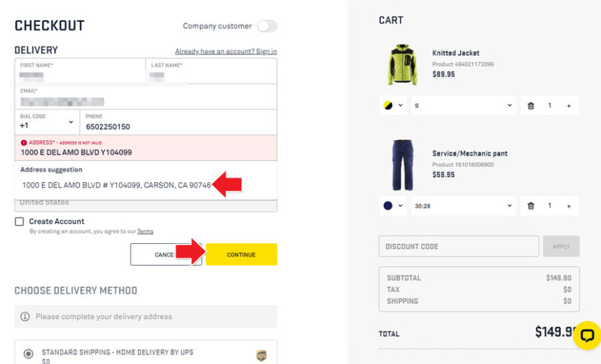Viewport: 601px width, 364px height.
Task: Increase Knitted Jacket quantity with plus
Action: [569, 106]
